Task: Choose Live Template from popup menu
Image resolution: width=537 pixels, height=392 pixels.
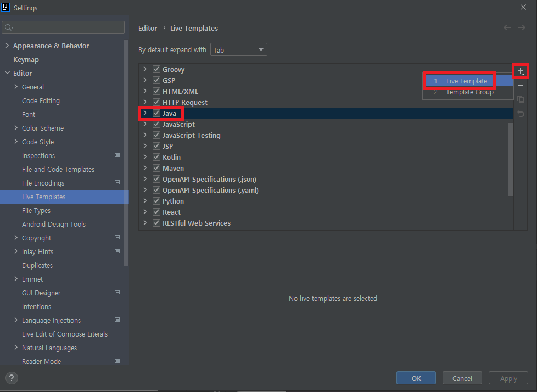Action: click(x=468, y=81)
